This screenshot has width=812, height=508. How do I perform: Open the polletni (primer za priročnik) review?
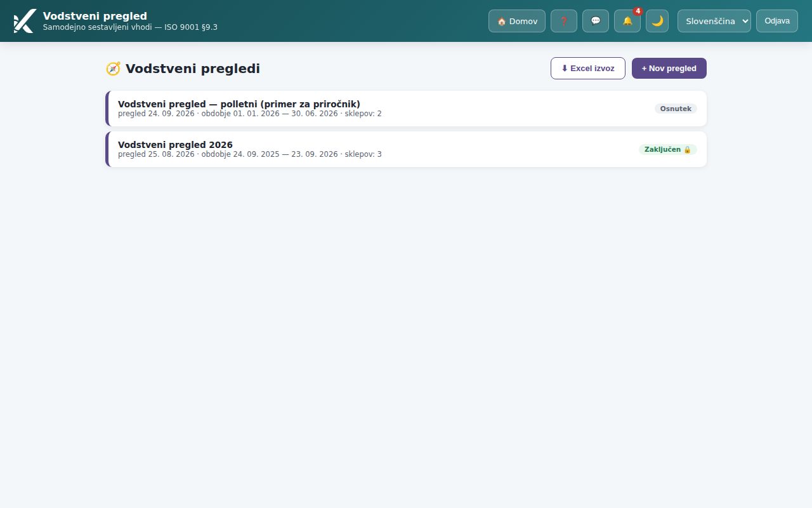[x=406, y=109]
